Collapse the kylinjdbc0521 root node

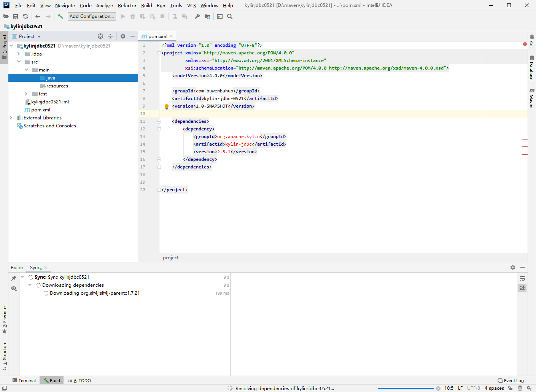click(11, 46)
